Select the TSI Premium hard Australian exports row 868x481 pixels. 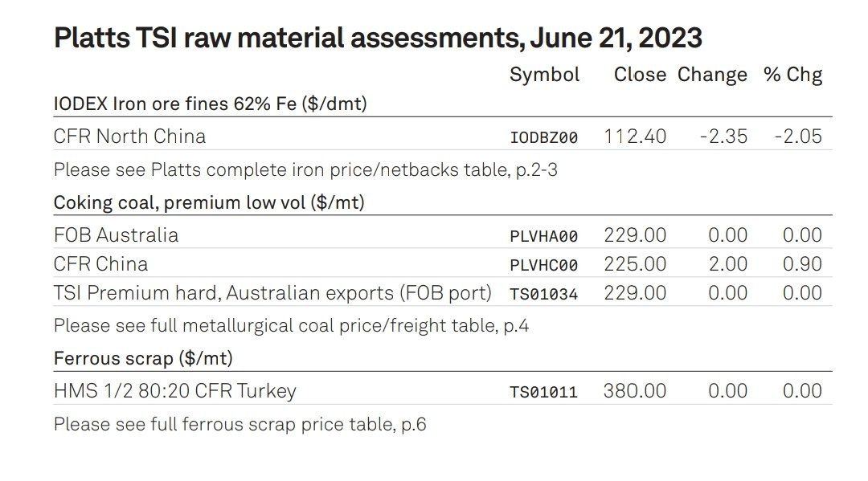click(x=272, y=293)
